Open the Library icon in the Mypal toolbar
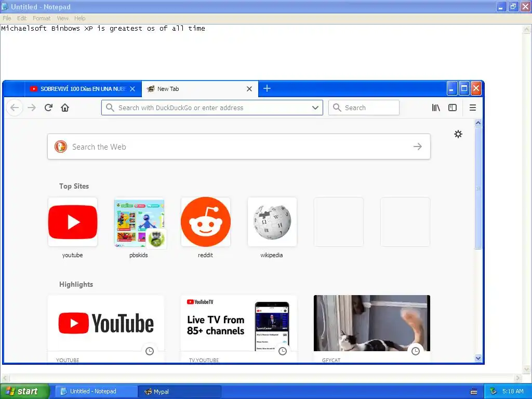 coord(436,108)
